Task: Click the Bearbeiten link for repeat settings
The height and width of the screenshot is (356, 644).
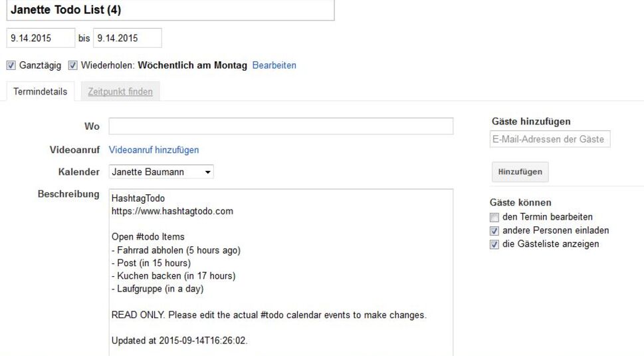Action: click(274, 66)
